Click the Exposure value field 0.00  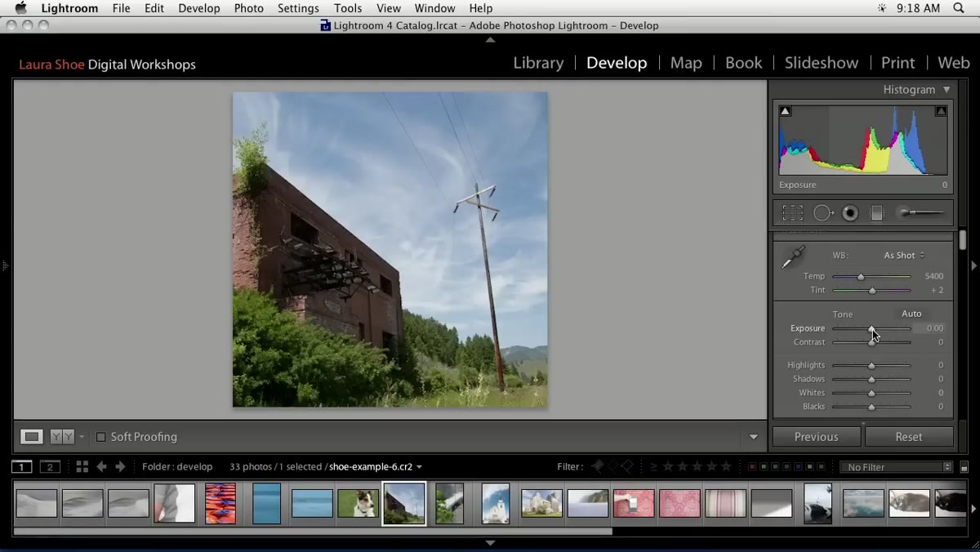(x=929, y=328)
